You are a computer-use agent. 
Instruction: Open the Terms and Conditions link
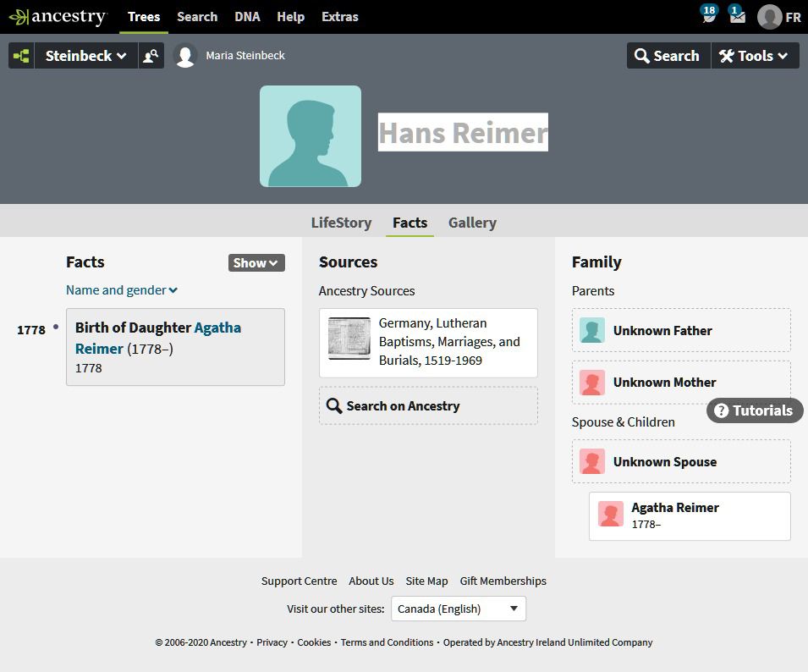[x=387, y=642]
